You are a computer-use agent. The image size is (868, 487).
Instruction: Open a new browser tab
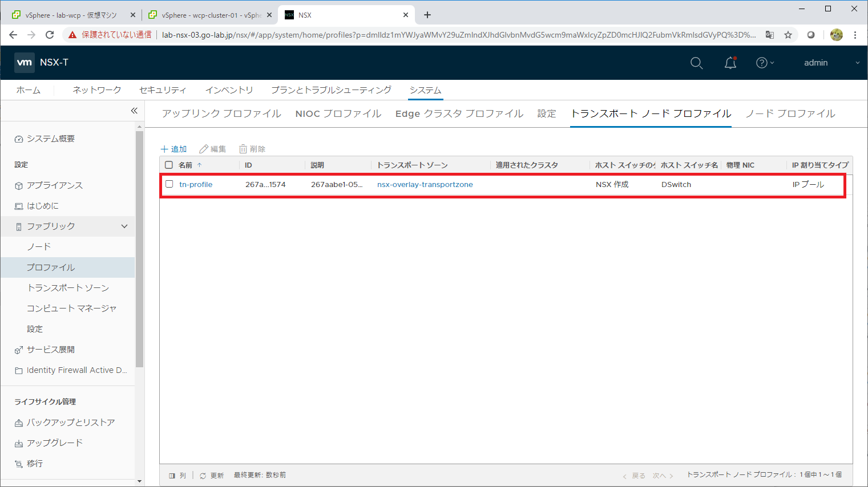427,15
